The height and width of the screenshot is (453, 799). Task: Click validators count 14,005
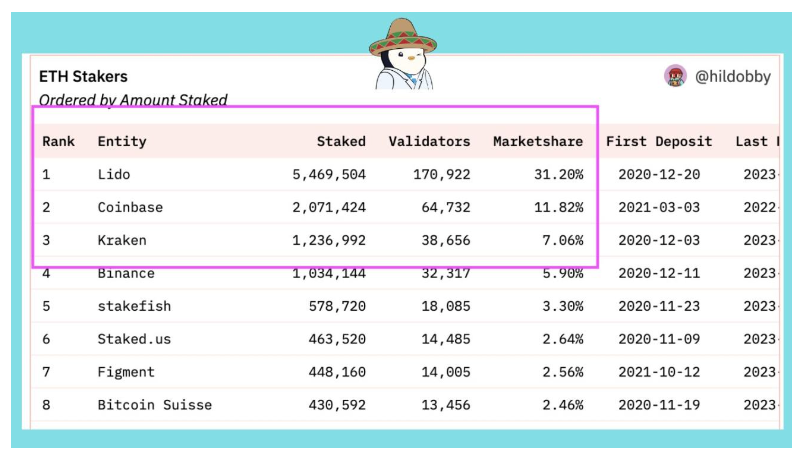pos(446,372)
